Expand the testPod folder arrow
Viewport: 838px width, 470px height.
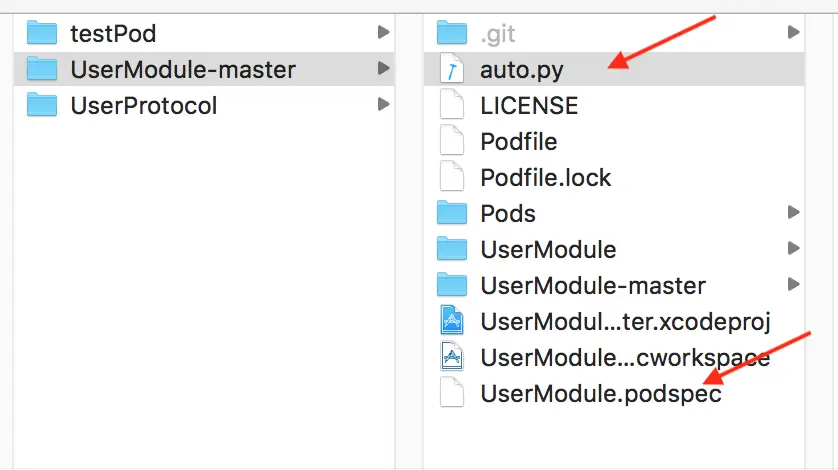point(383,33)
